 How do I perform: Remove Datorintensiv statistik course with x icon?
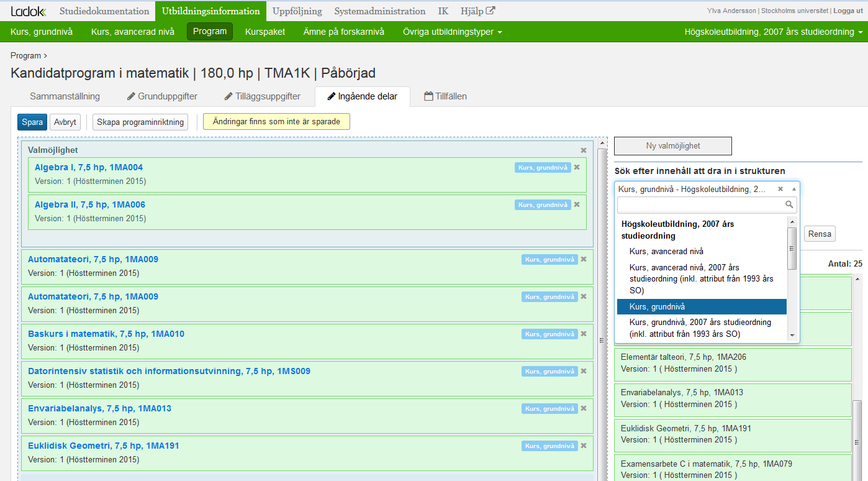point(584,371)
